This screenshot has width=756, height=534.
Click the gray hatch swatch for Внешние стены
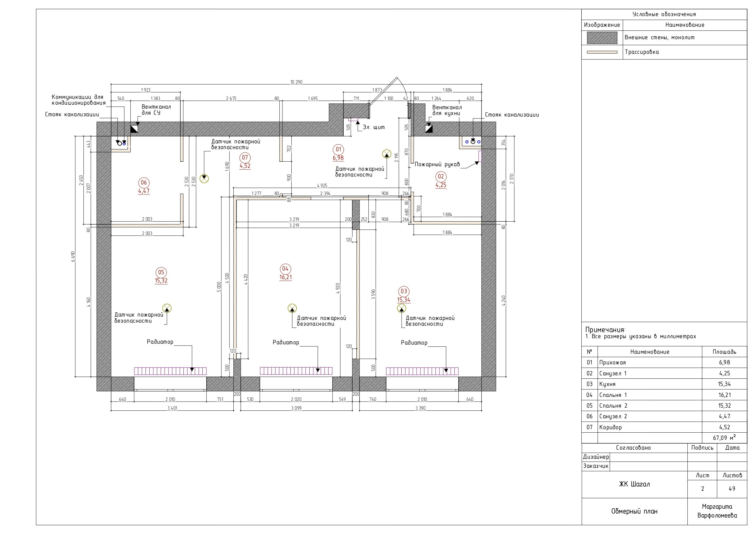[x=602, y=38]
